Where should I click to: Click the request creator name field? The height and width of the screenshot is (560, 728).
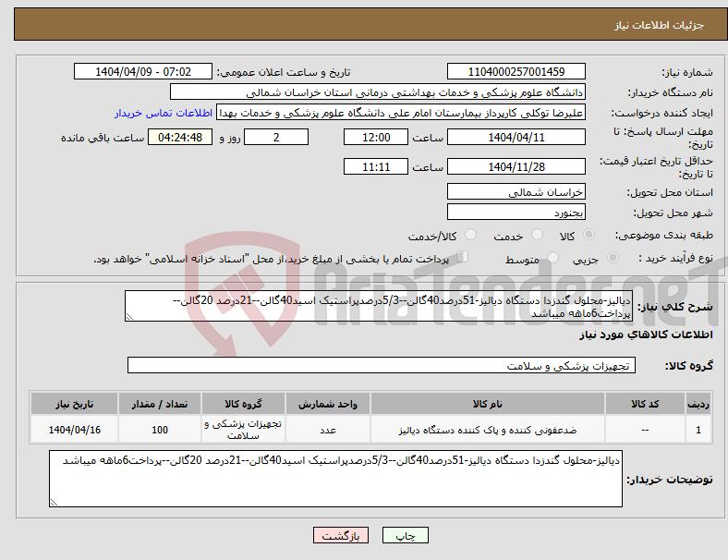[x=401, y=113]
